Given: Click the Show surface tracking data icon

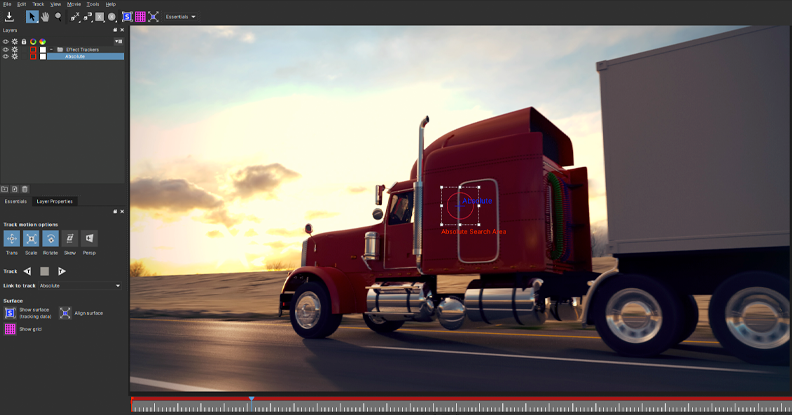Looking at the screenshot, I should tap(10, 313).
